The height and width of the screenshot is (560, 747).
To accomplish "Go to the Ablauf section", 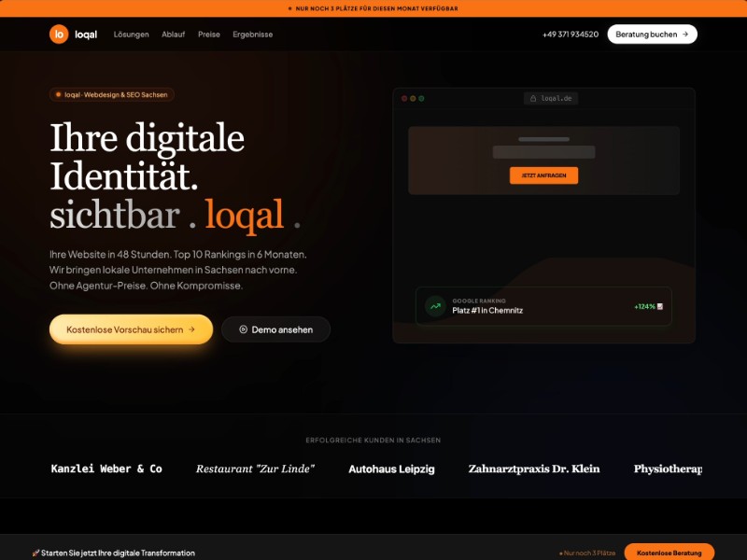I will [173, 35].
